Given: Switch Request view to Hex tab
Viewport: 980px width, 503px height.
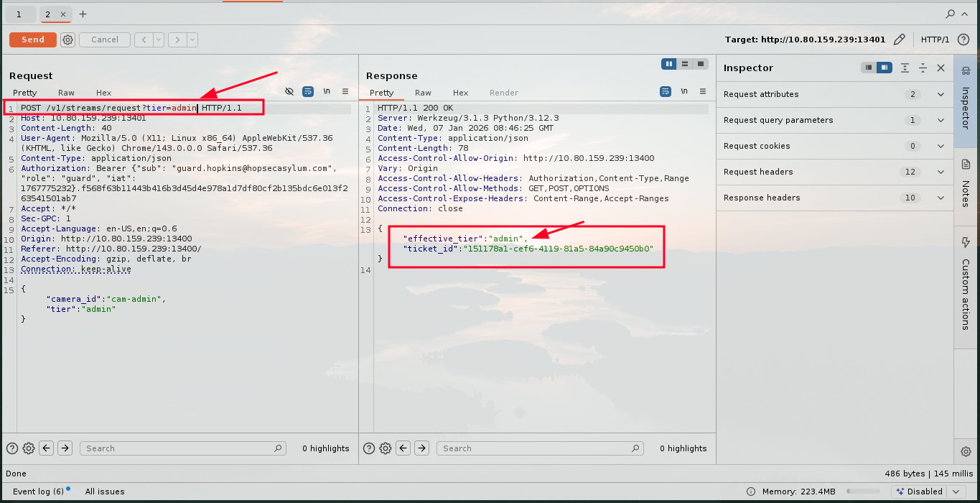Looking at the screenshot, I should 103,93.
